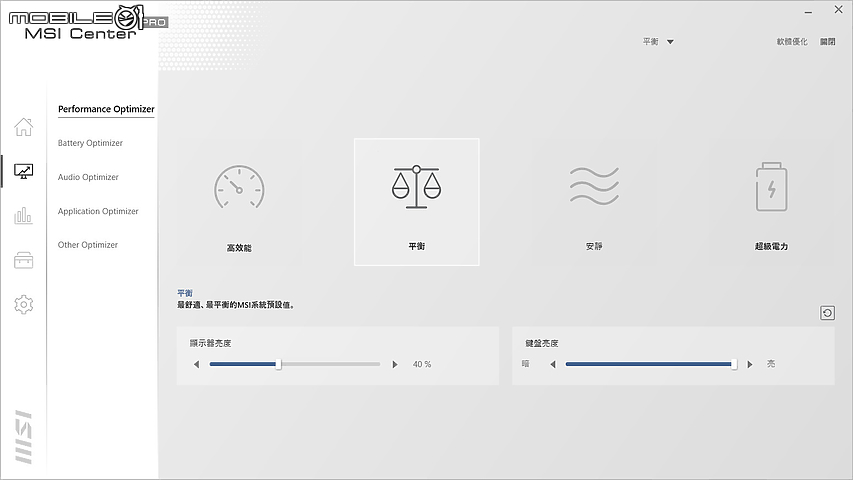853x480 pixels.
Task: Open the toolbox sidebar icon
Action: (23, 260)
